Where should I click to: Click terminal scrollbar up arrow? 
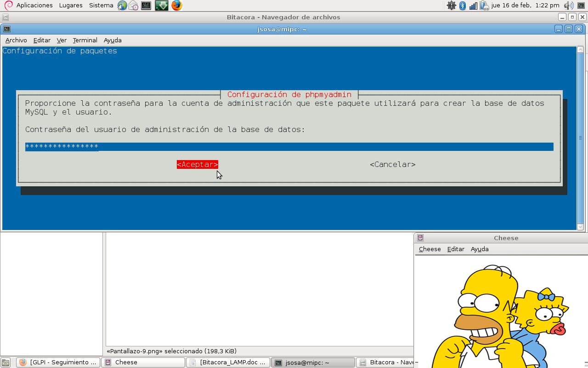tap(581, 50)
